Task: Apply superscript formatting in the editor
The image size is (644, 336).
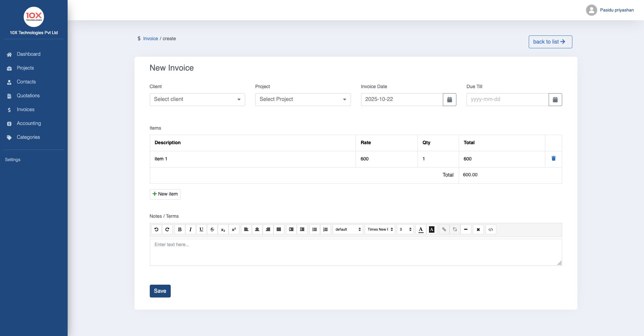Action: [234, 229]
